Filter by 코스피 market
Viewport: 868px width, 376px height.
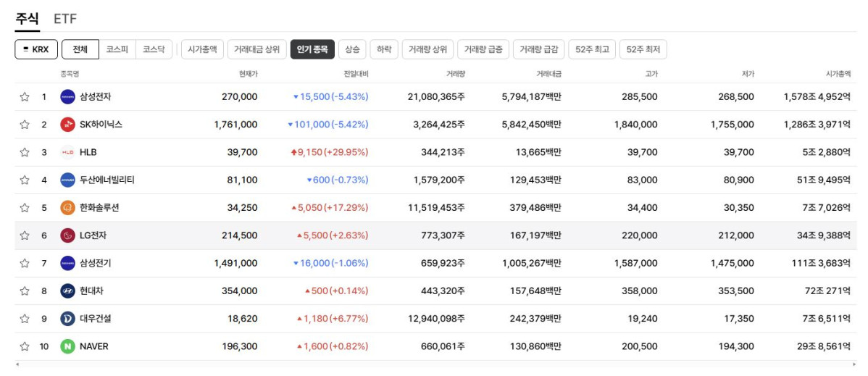tap(117, 49)
